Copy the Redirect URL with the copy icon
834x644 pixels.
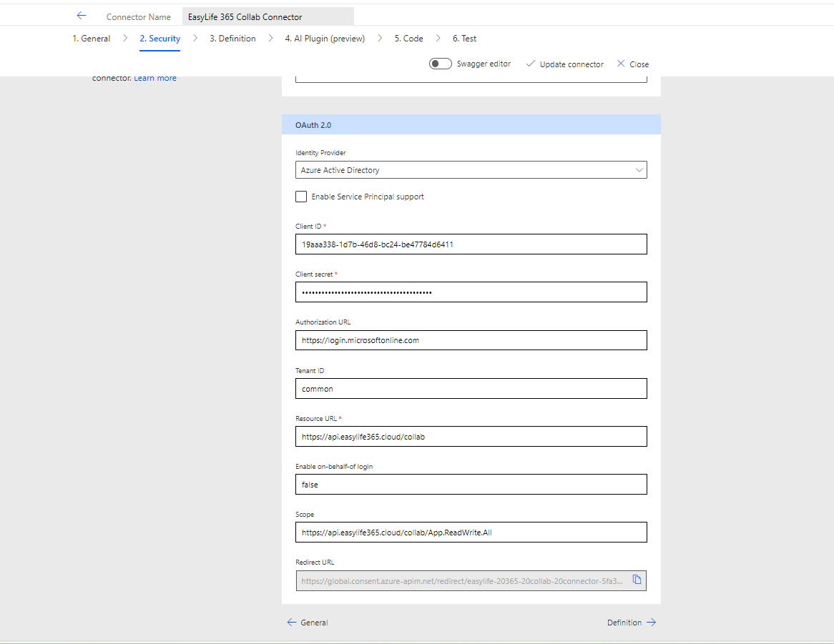pos(637,580)
